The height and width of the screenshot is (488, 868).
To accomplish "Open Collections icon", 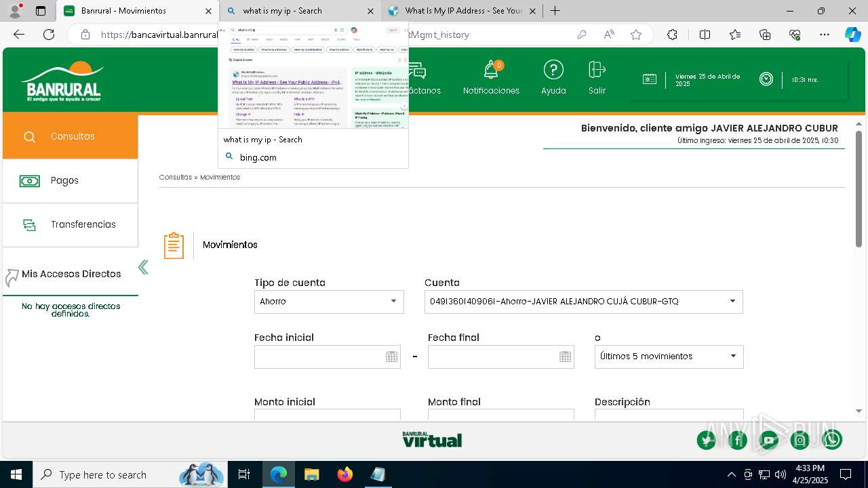I will (x=765, y=35).
